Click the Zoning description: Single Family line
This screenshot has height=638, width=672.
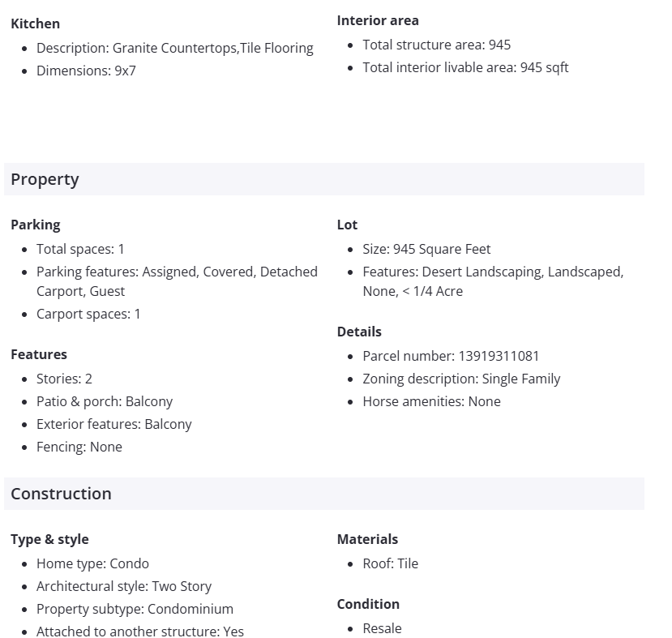pyautogui.click(x=461, y=379)
